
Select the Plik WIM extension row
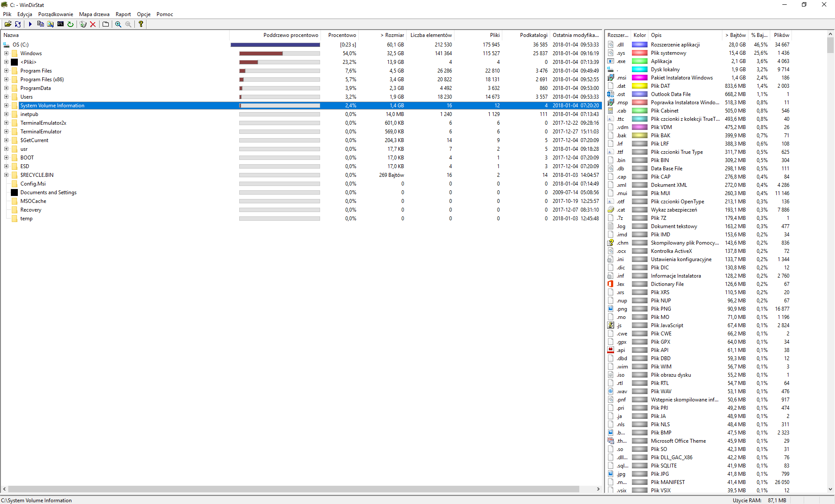[x=698, y=367]
